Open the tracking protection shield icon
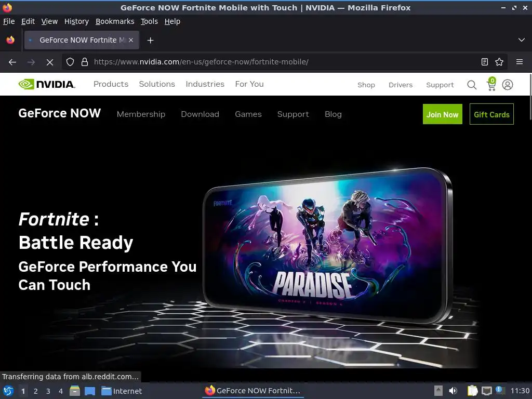The height and width of the screenshot is (399, 532). click(70, 62)
